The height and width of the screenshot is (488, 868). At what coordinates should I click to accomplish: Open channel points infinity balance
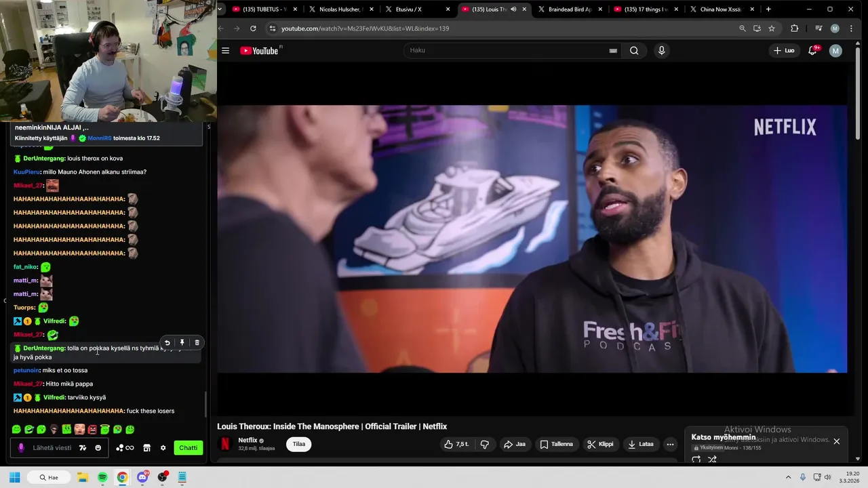[x=125, y=448]
